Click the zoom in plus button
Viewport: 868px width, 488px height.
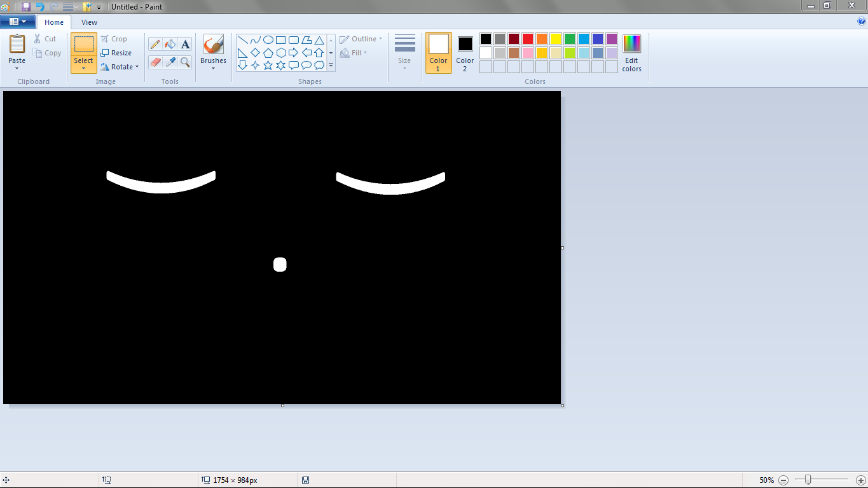pos(861,480)
